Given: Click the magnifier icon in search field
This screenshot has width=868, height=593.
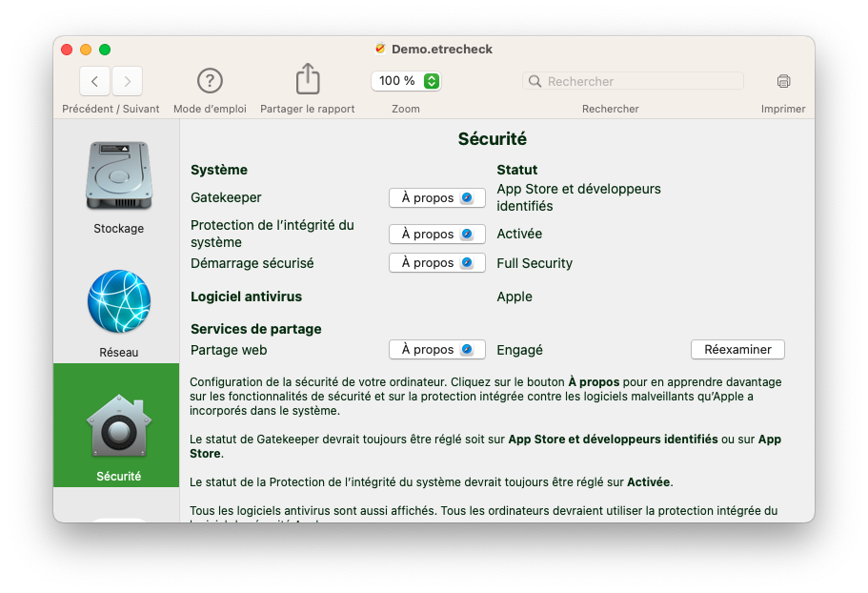Looking at the screenshot, I should 535,81.
